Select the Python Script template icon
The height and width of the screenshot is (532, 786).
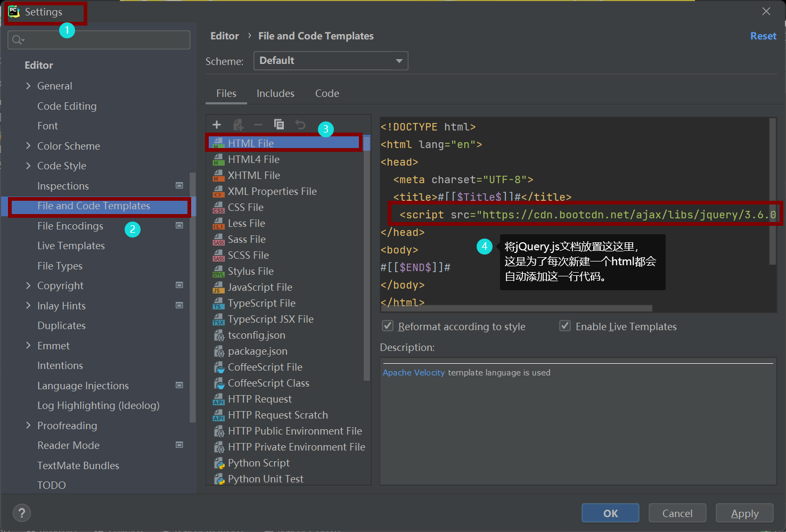click(218, 463)
